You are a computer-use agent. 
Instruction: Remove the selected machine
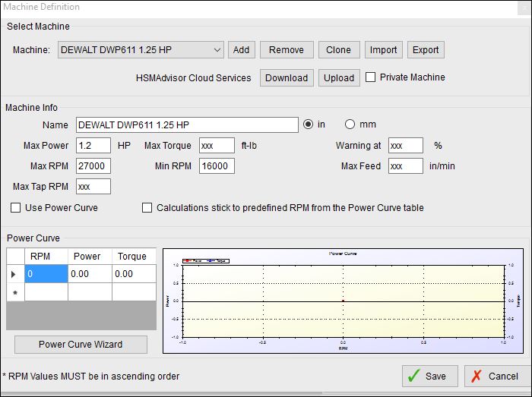pos(287,50)
